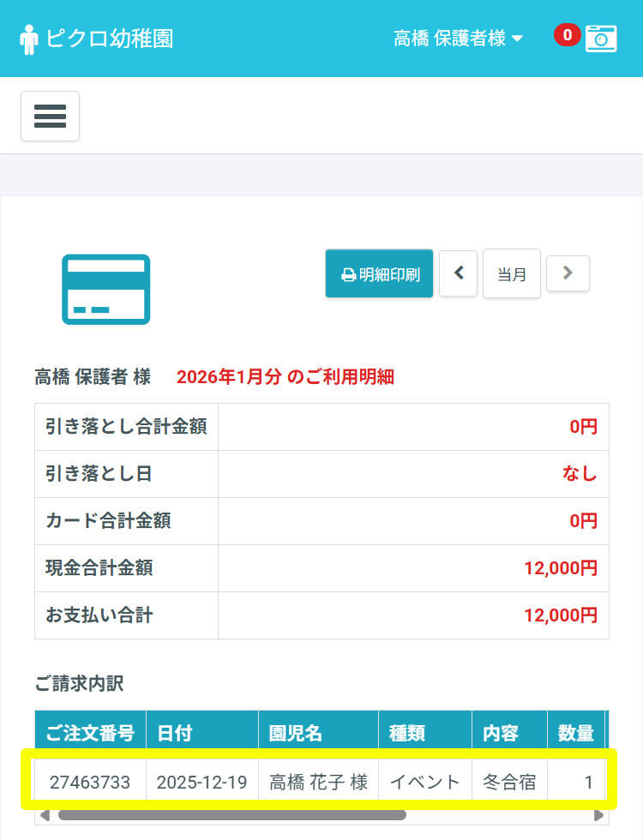Click the person icon beside ピクロ幼稚園
Screen dimensions: 643x840
[x=29, y=39]
